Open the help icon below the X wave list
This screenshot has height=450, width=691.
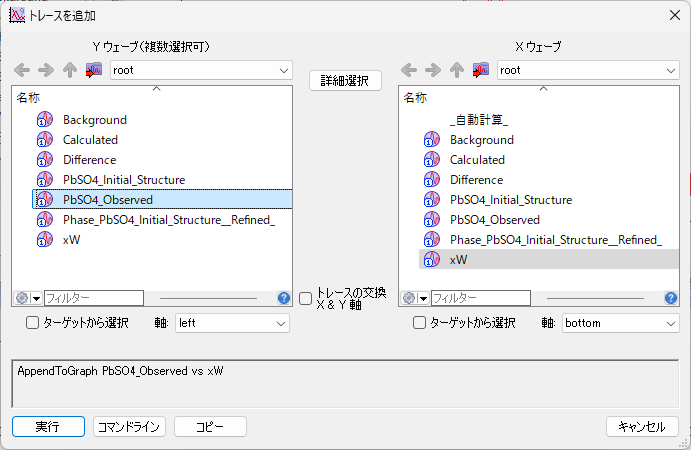(671, 298)
